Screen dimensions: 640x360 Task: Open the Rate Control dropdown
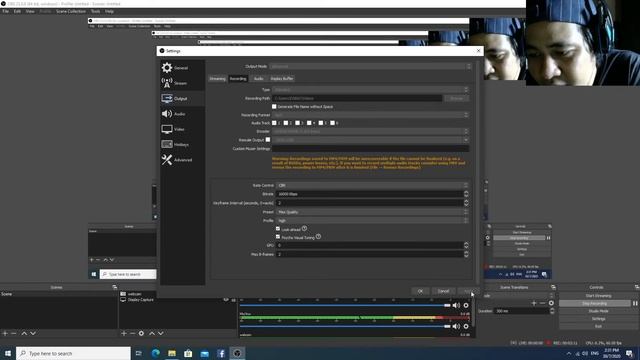click(x=372, y=185)
